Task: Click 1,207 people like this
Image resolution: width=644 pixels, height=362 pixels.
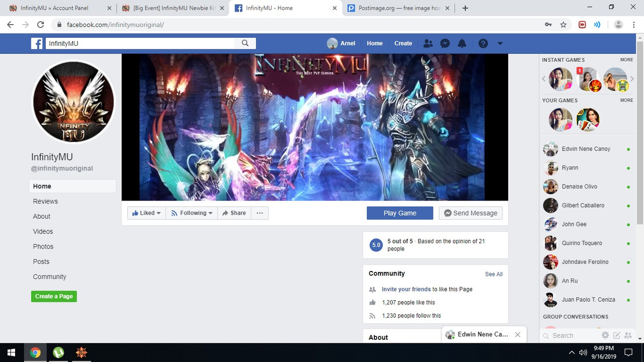Action: [x=409, y=302]
